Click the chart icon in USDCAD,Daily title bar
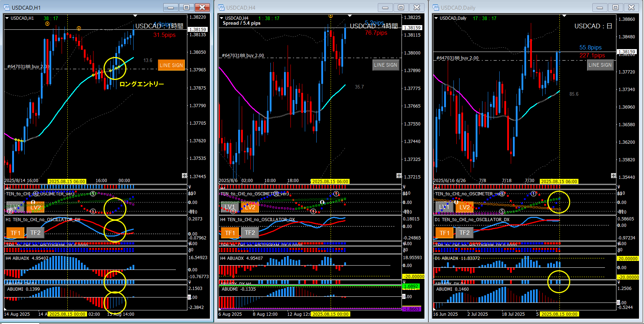The height and width of the screenshot is (324, 644). coord(436,8)
